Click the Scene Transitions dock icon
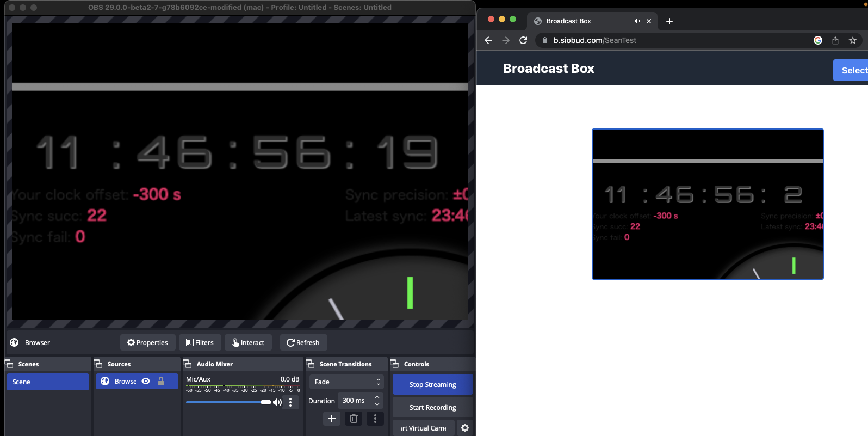The image size is (868, 436). pyautogui.click(x=311, y=364)
